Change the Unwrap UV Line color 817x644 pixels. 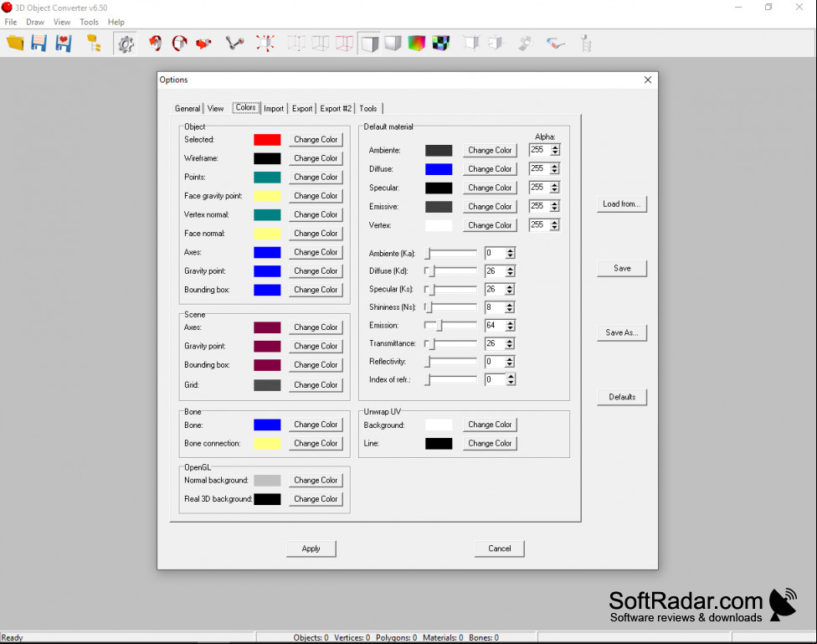[x=490, y=443]
